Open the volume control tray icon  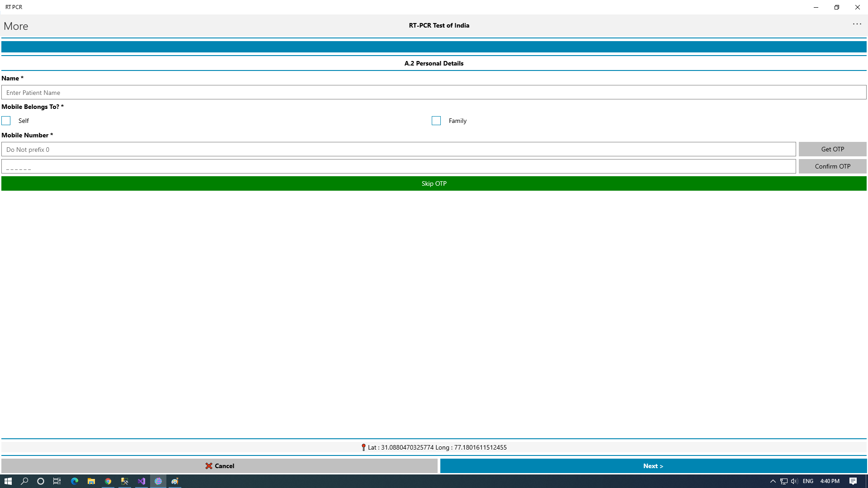794,481
